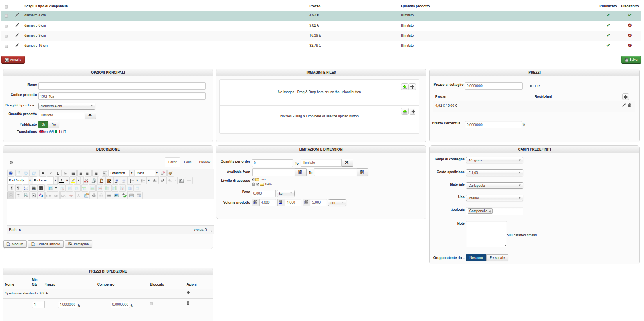Image resolution: width=644 pixels, height=321 pixels.
Task: Open the Tempi di consegna dropdown
Action: [x=494, y=160]
